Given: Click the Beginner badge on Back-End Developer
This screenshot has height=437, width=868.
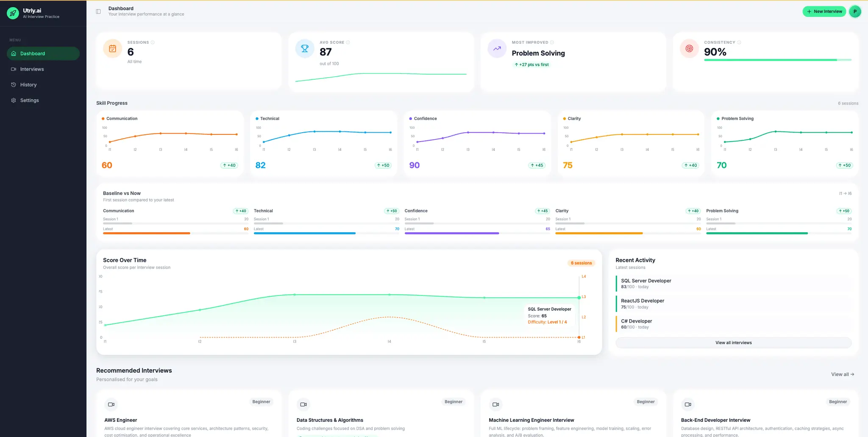Looking at the screenshot, I should (x=838, y=402).
